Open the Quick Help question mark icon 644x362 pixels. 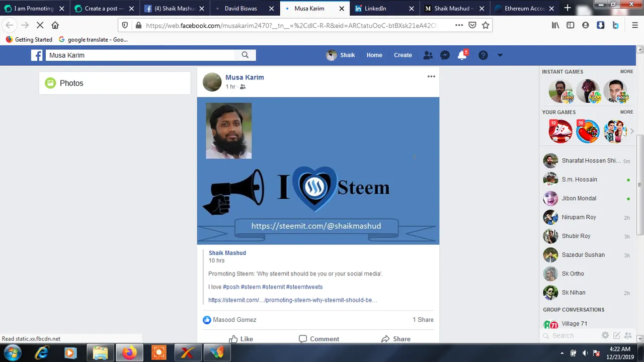click(483, 55)
